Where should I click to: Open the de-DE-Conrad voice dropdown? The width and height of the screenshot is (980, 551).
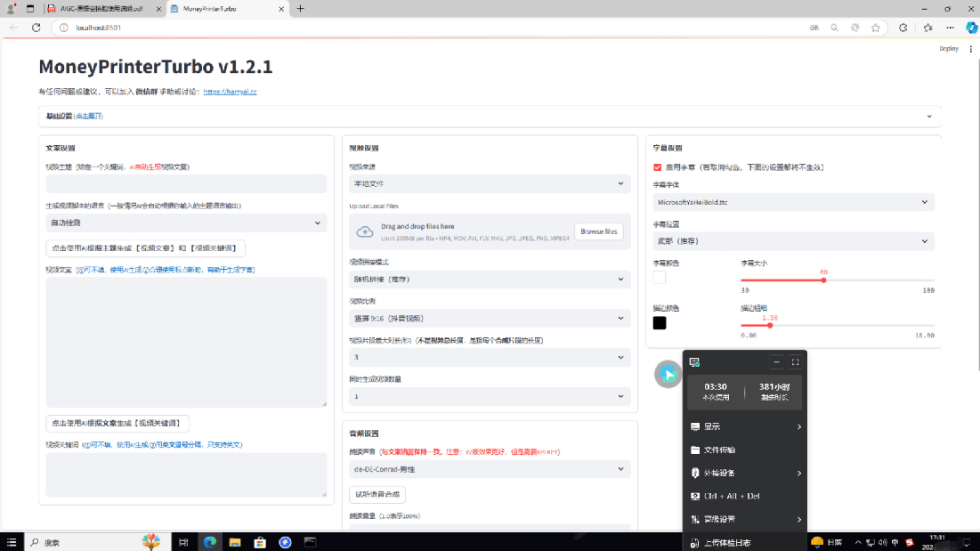[490, 469]
